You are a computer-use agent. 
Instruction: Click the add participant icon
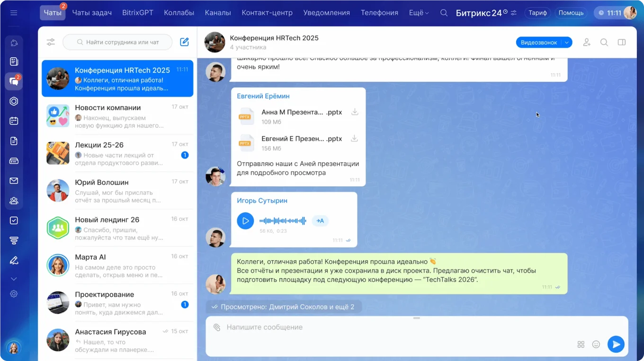click(x=587, y=42)
